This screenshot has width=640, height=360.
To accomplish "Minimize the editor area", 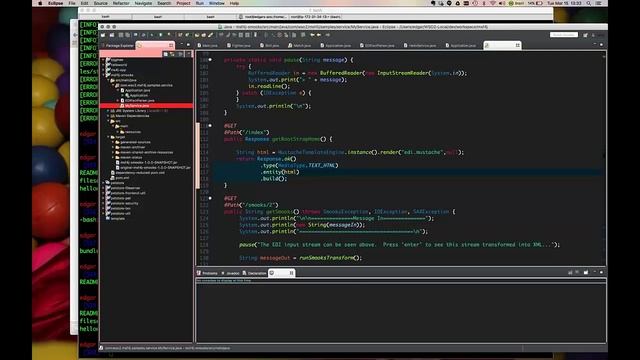I will click(x=595, y=44).
